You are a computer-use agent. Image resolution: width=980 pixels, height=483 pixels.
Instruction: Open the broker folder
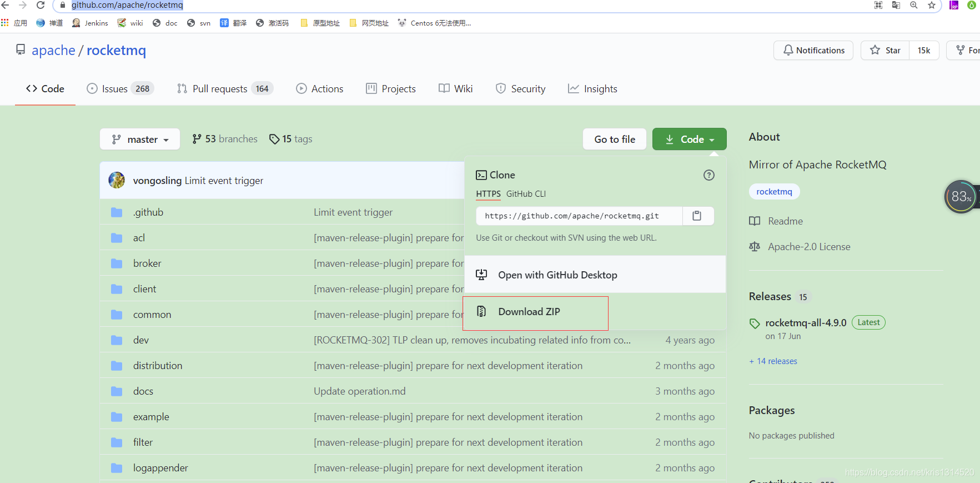point(147,263)
